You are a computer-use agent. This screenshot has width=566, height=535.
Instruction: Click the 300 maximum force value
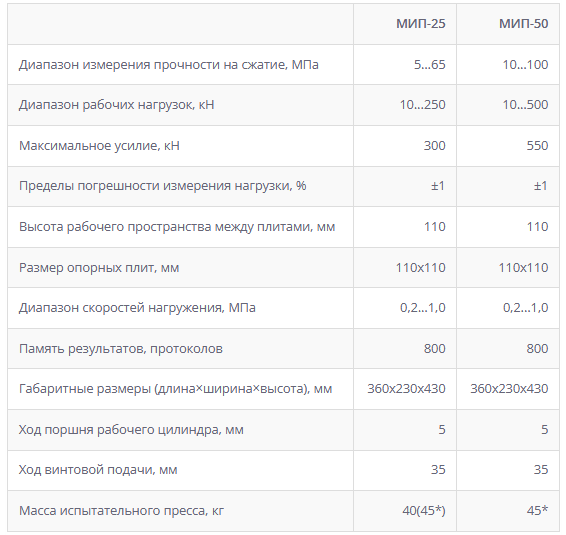click(435, 145)
